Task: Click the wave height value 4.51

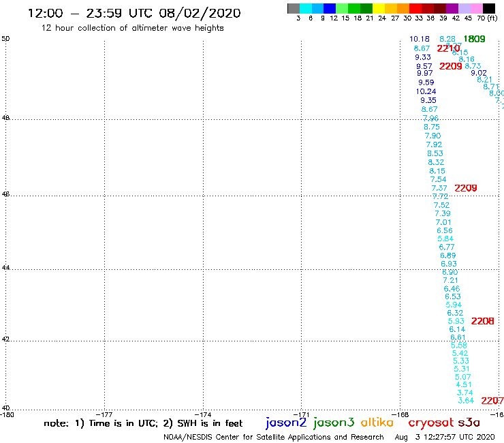Action: point(464,384)
